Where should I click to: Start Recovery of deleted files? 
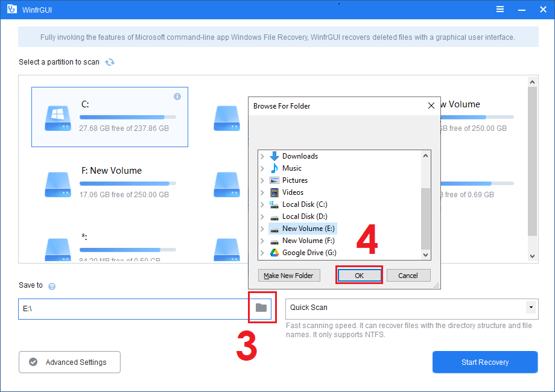point(484,362)
